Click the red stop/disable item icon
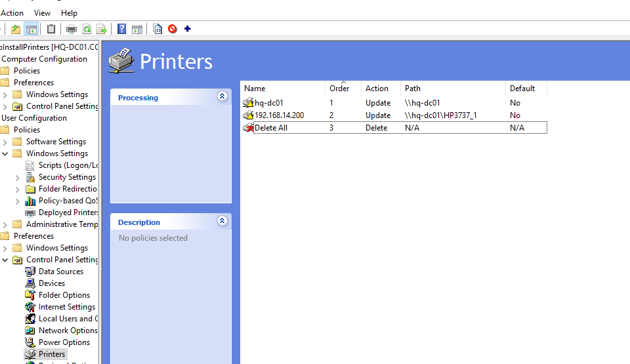 [x=173, y=29]
